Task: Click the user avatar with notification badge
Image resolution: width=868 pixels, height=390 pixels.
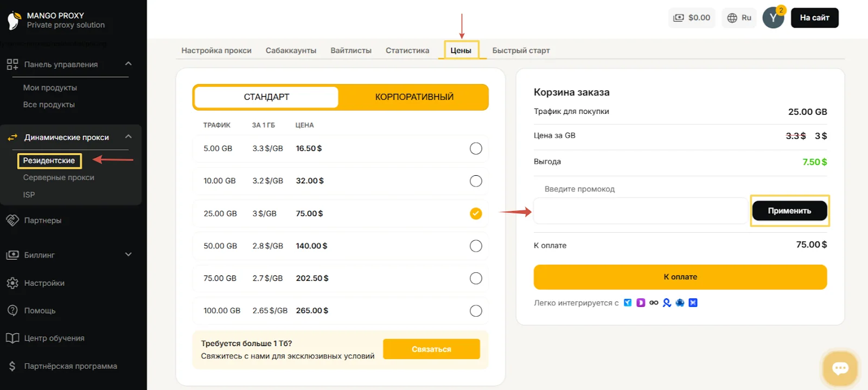Action: tap(773, 18)
